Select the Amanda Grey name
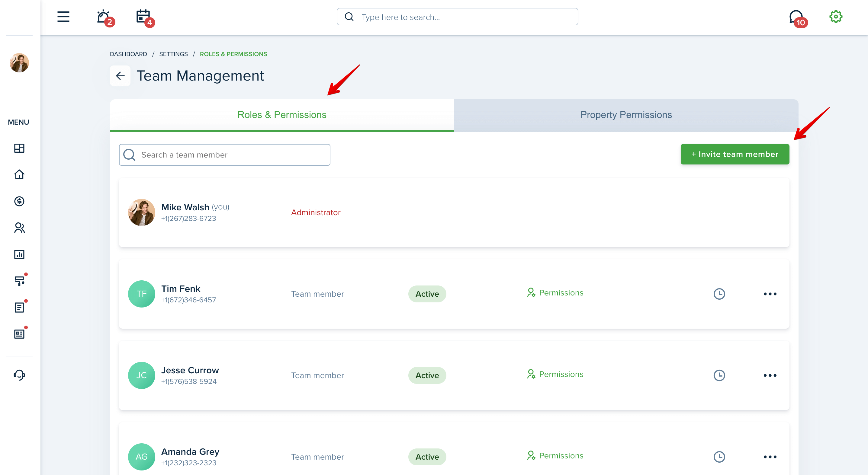The height and width of the screenshot is (475, 868). tap(190, 451)
